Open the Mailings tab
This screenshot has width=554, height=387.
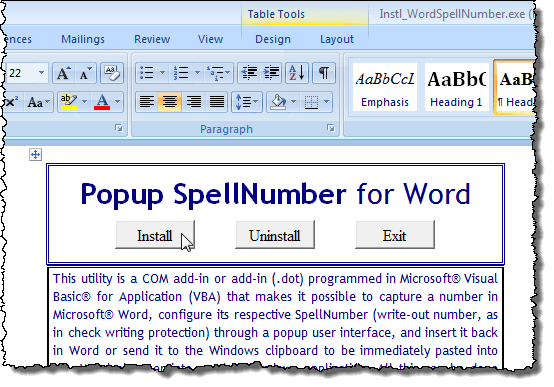pyautogui.click(x=83, y=39)
